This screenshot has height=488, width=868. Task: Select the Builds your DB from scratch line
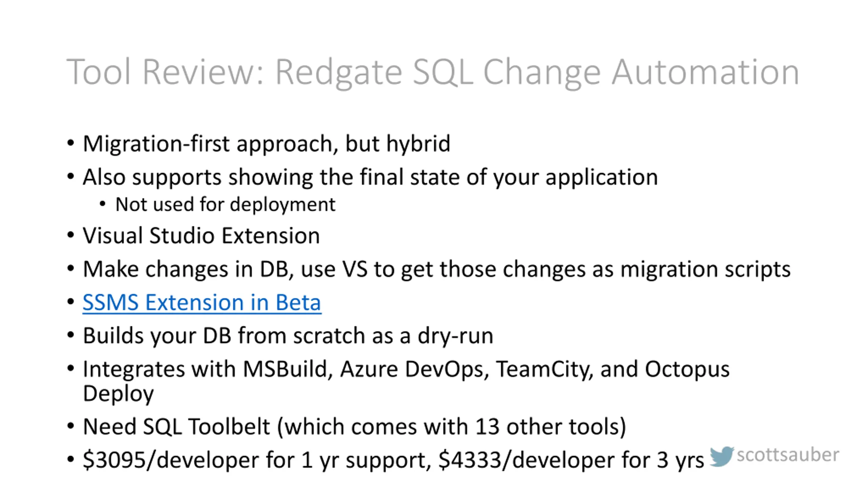click(x=288, y=336)
